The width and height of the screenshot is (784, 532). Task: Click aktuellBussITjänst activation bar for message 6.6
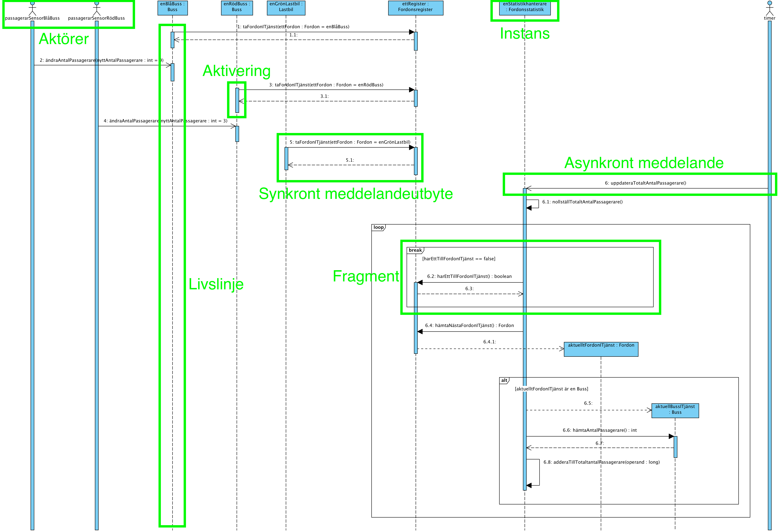675,447
